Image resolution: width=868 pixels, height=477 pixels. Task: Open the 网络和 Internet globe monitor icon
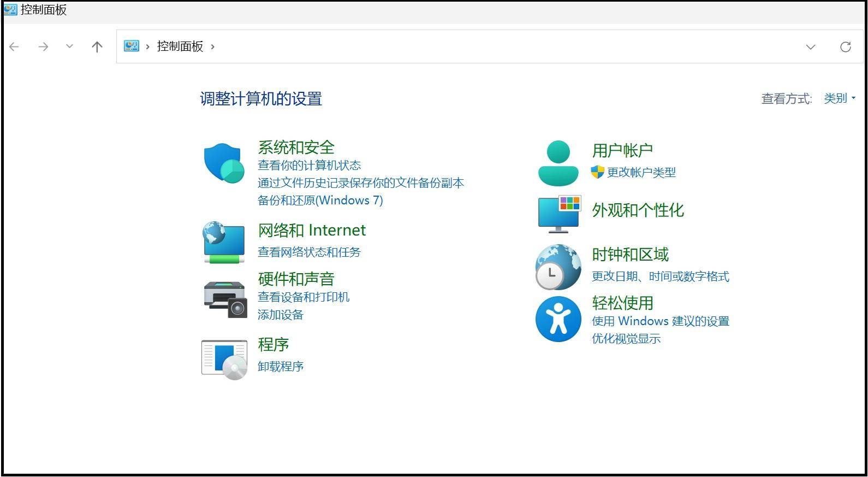(224, 242)
